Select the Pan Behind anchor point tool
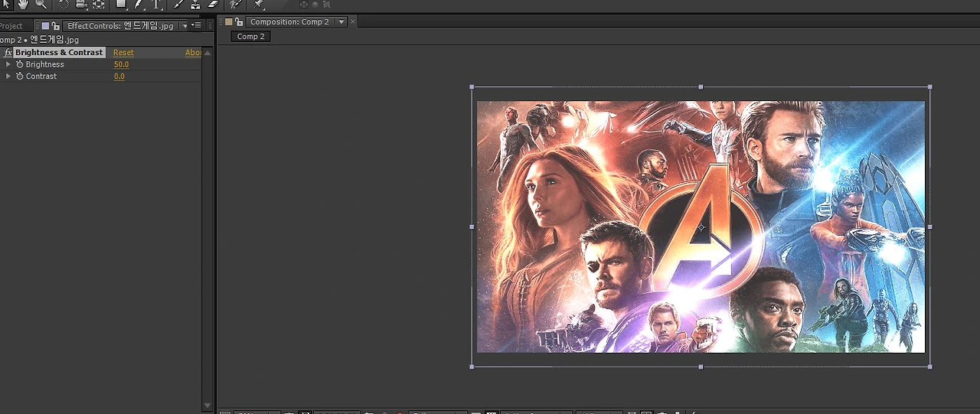The height and width of the screenshot is (414, 980). click(99, 4)
